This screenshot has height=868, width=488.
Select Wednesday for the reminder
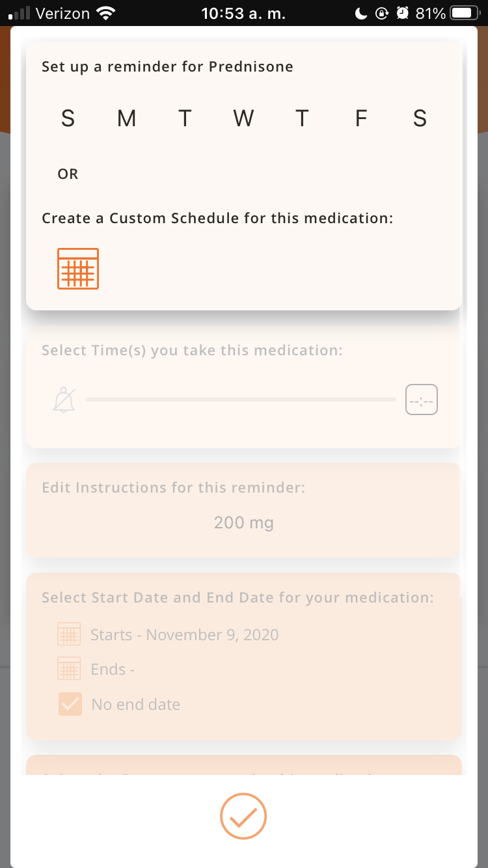(x=243, y=118)
